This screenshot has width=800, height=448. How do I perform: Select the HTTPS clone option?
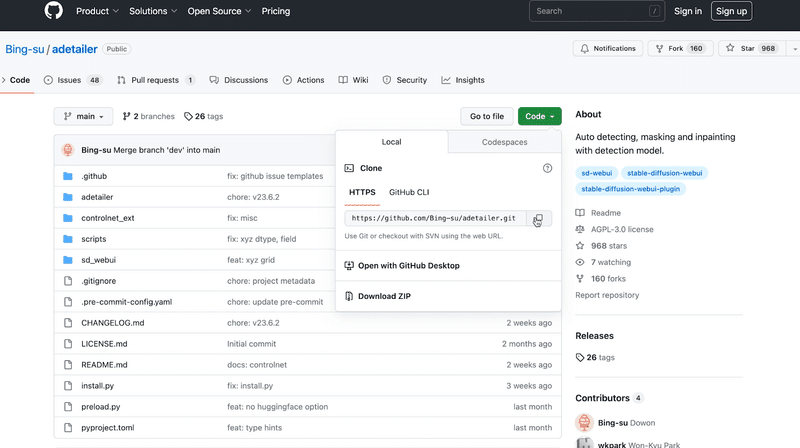point(362,192)
